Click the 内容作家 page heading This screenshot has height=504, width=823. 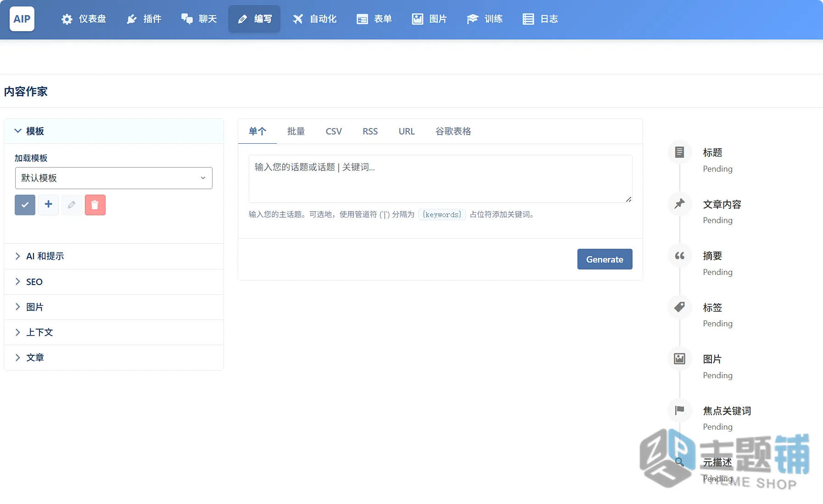coord(26,91)
